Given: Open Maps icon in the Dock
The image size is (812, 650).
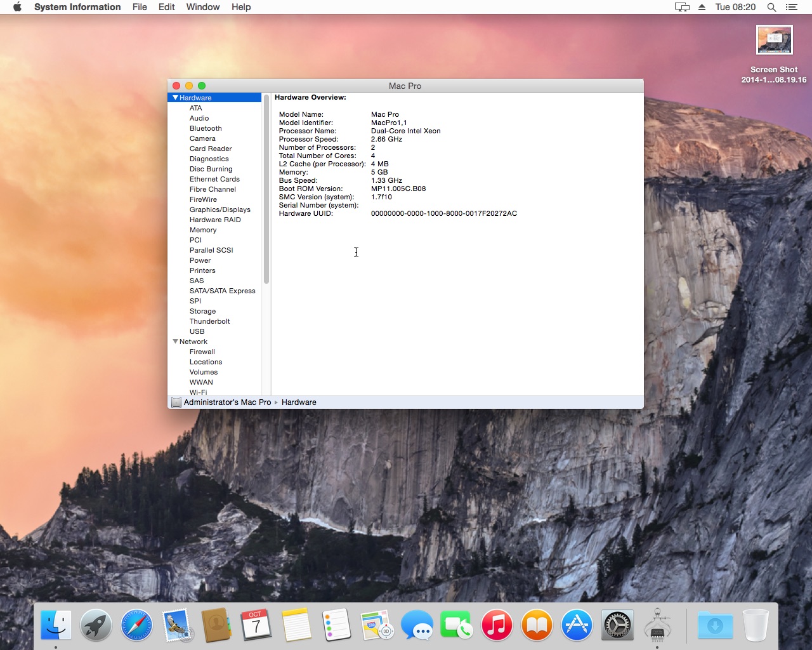Looking at the screenshot, I should tap(377, 625).
